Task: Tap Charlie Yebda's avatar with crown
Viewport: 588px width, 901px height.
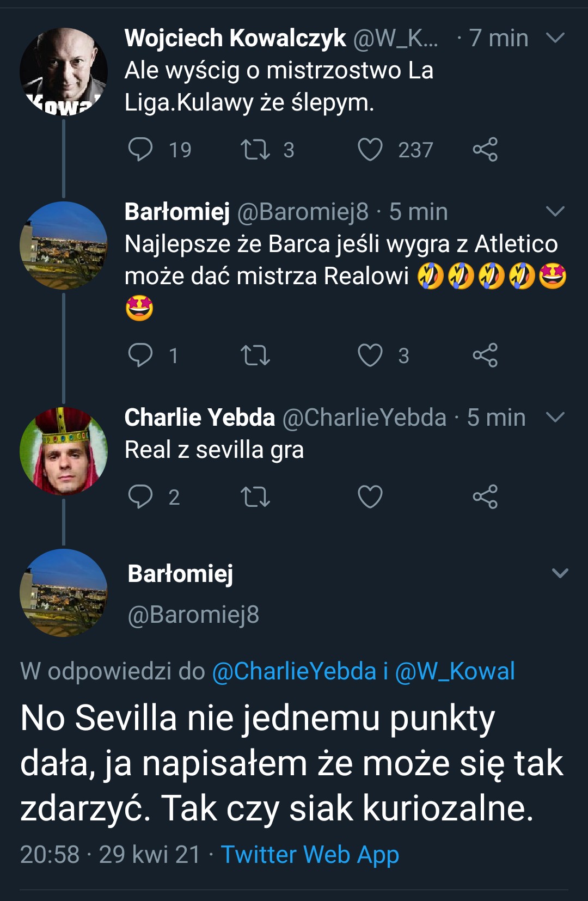Action: click(64, 451)
